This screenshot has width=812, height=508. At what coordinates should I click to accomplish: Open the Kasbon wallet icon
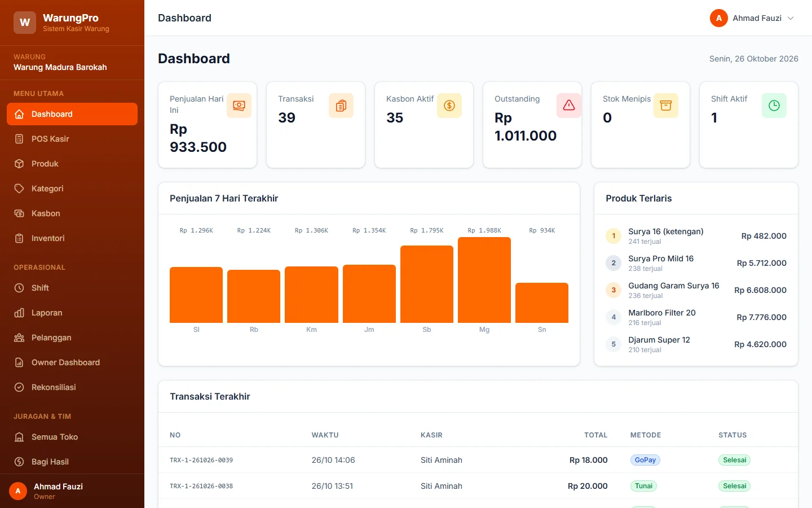click(19, 213)
